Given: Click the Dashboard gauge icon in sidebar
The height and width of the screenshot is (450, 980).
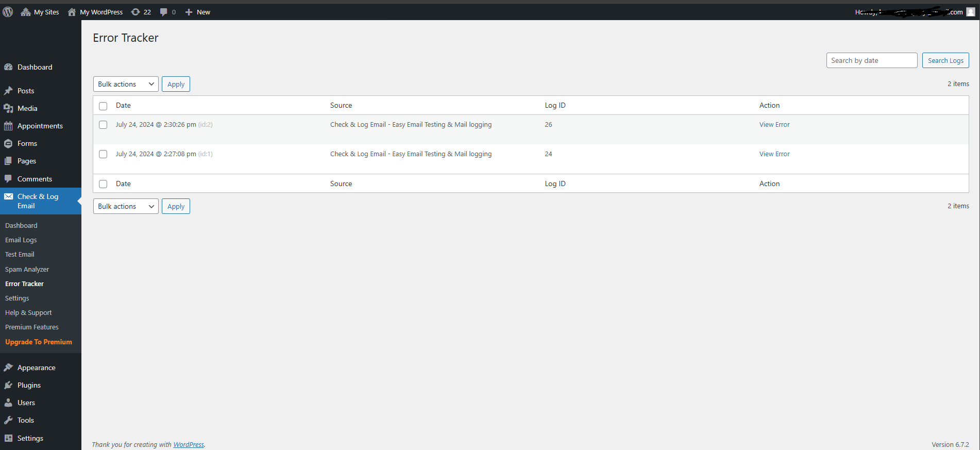Looking at the screenshot, I should (x=8, y=67).
